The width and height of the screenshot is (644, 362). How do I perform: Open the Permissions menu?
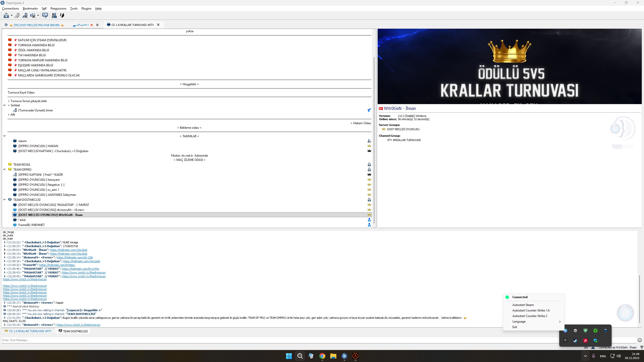[x=58, y=9]
